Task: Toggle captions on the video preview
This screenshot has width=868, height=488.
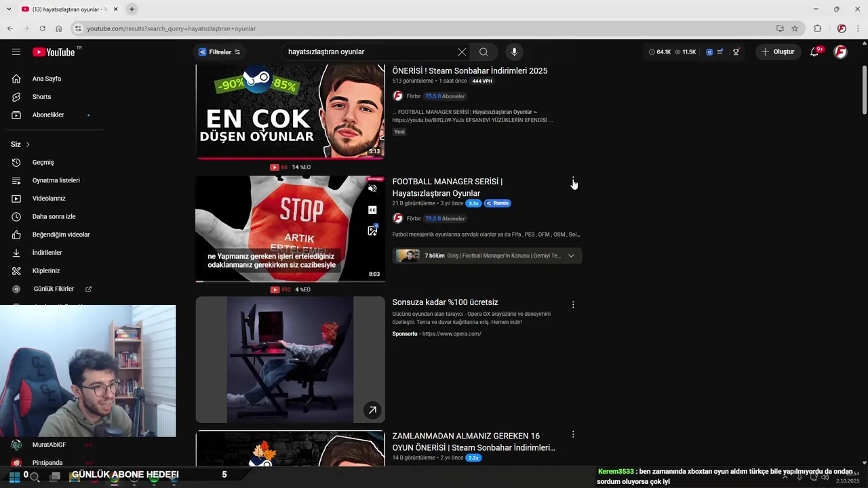Action: tap(372, 210)
